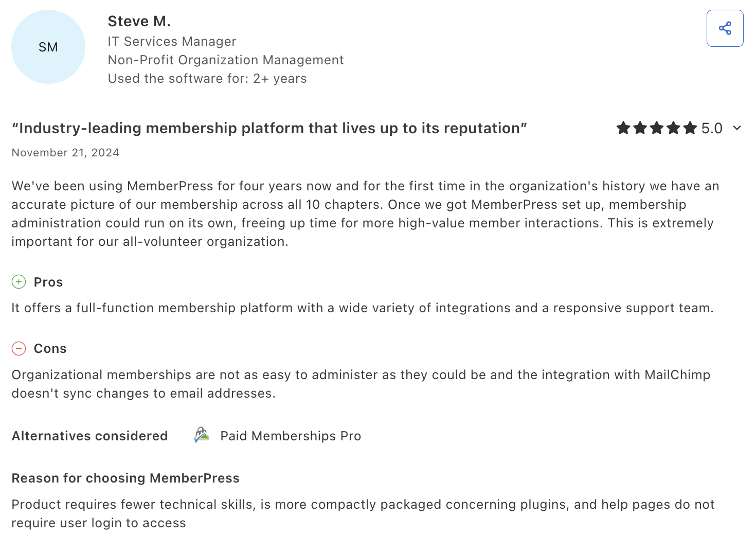Click the SM reviewer avatar circle
The height and width of the screenshot is (535, 756).
tap(48, 47)
